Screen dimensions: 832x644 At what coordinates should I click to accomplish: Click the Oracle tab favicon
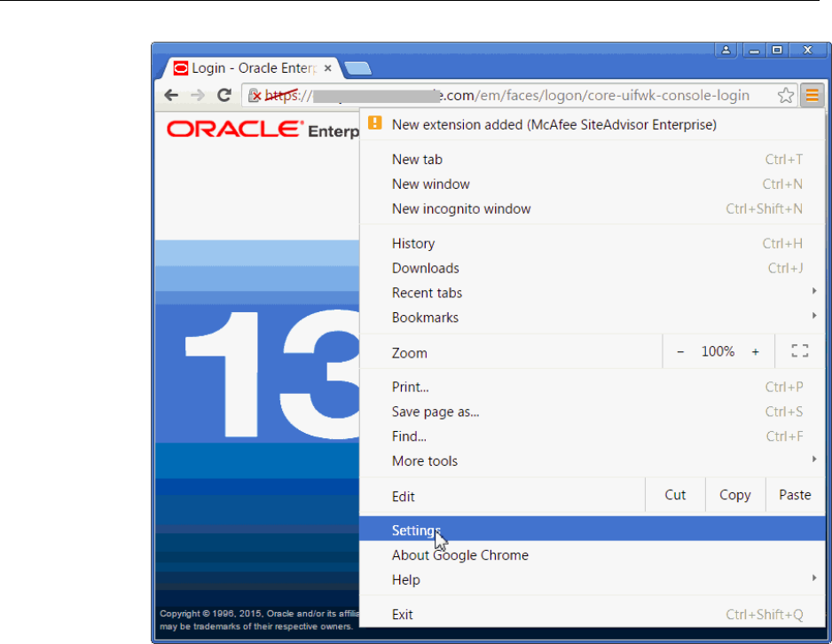point(180,68)
